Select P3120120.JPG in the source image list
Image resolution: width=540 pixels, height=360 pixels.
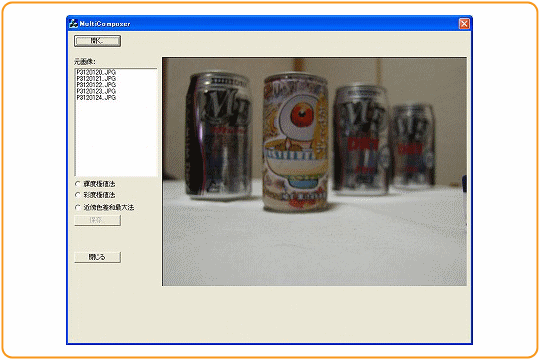coord(96,72)
